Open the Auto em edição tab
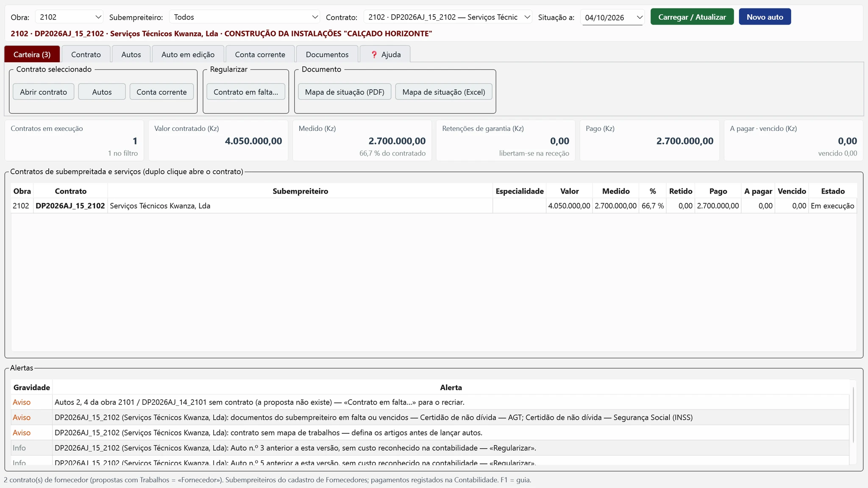This screenshot has width=868, height=488. (x=188, y=54)
